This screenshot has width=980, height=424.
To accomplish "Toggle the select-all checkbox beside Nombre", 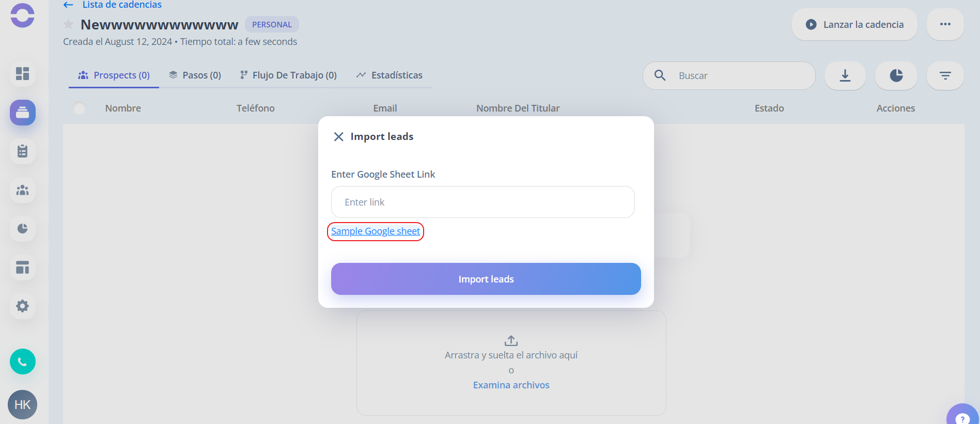I will point(80,108).
